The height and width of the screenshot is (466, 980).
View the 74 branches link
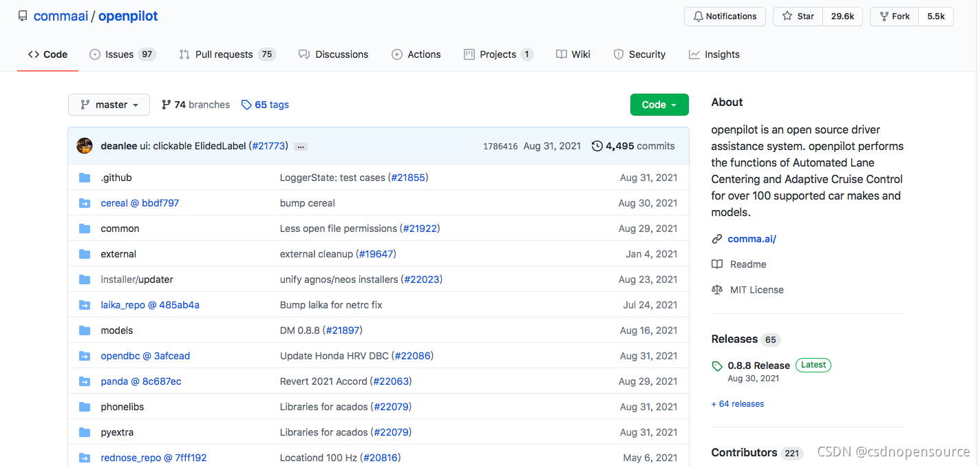[x=195, y=105]
